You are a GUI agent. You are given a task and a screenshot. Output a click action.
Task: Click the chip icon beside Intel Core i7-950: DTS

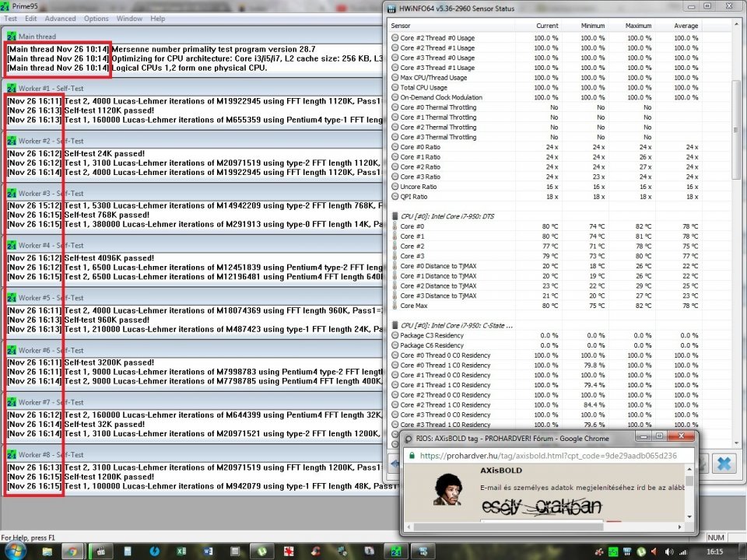point(395,216)
